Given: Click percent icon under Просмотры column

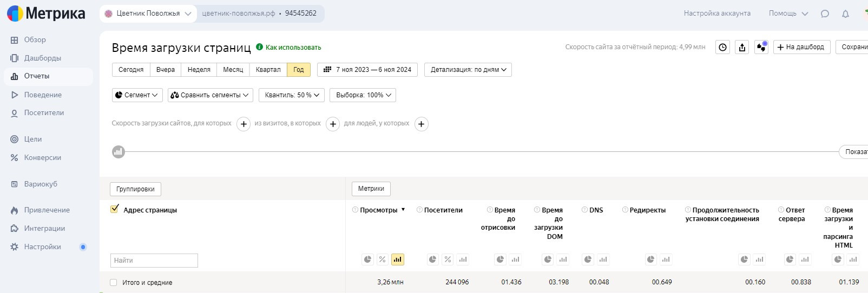Looking at the screenshot, I should [x=382, y=259].
